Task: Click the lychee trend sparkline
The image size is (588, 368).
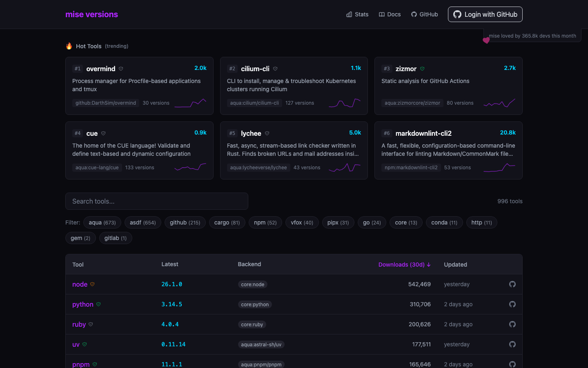Action: tap(345, 167)
